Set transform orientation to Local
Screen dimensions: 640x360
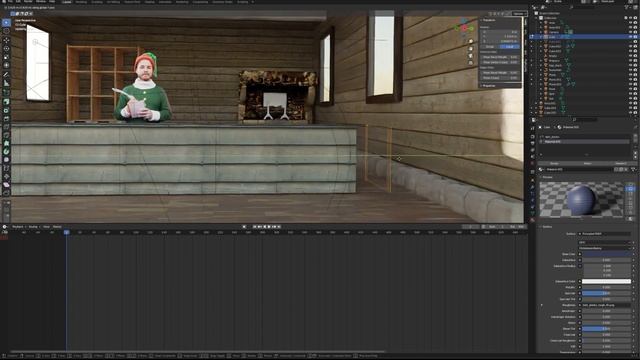coord(509,47)
